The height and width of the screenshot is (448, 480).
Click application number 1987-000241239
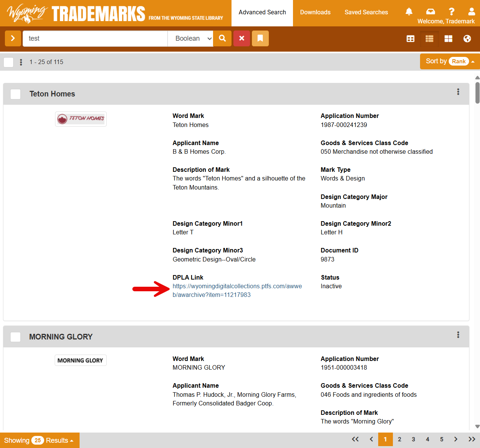click(x=344, y=125)
